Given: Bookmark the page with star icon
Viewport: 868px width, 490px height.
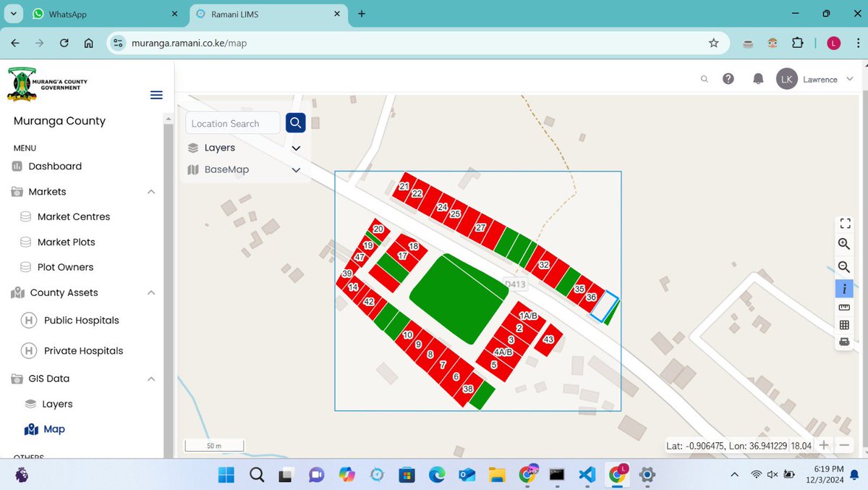Looking at the screenshot, I should 714,43.
